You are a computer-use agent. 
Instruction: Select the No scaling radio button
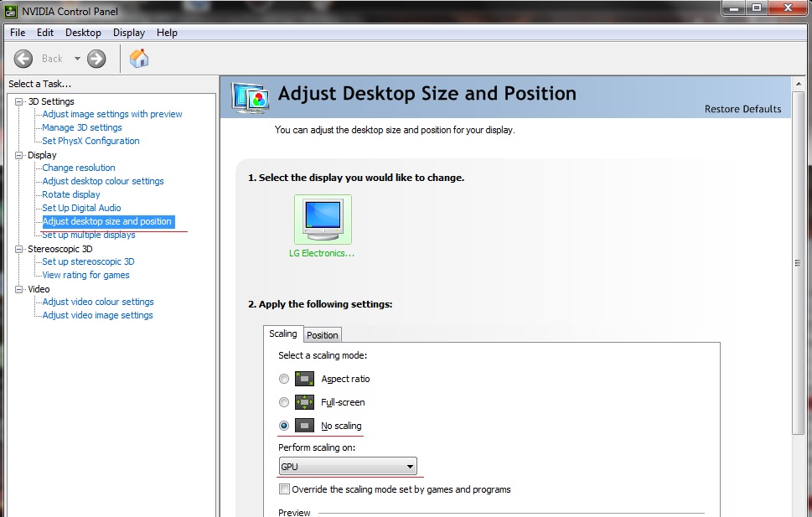284,426
